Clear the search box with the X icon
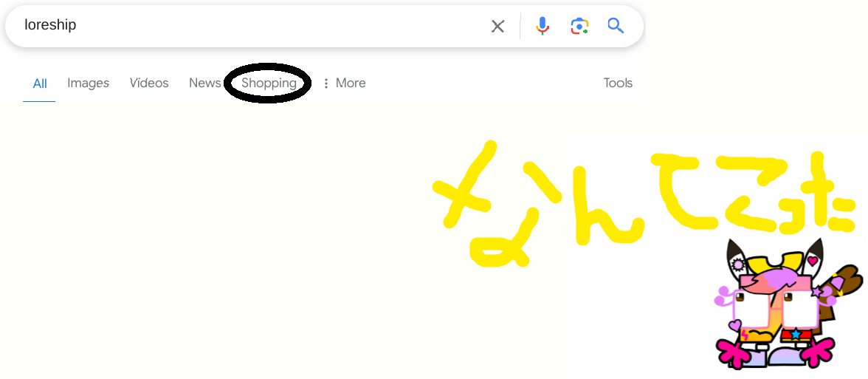Screen dimensions: 868x379 pyautogui.click(x=497, y=26)
